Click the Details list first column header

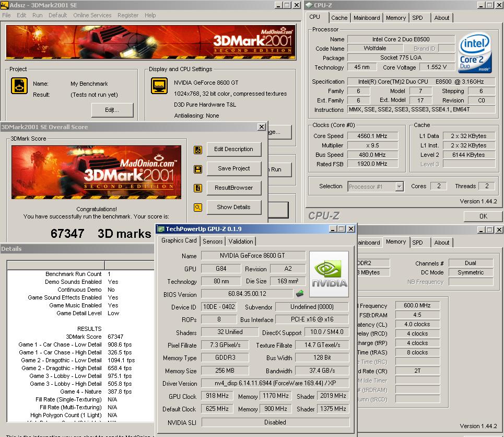pyautogui.click(x=56, y=266)
